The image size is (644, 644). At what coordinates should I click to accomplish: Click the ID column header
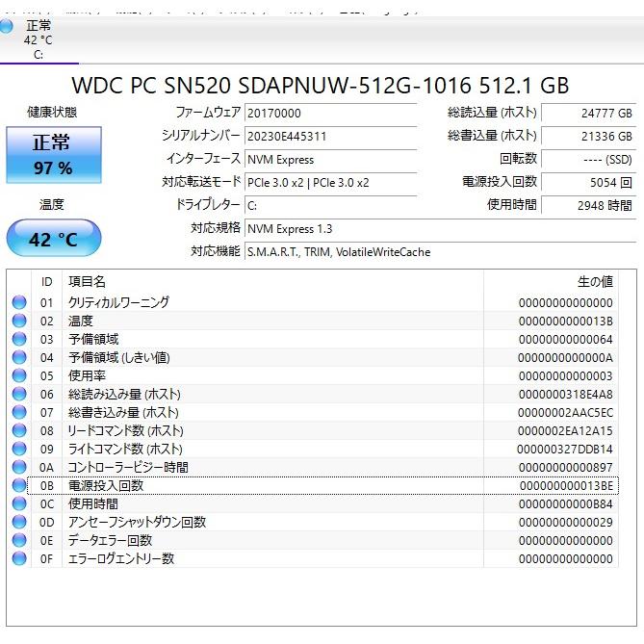pyautogui.click(x=47, y=282)
